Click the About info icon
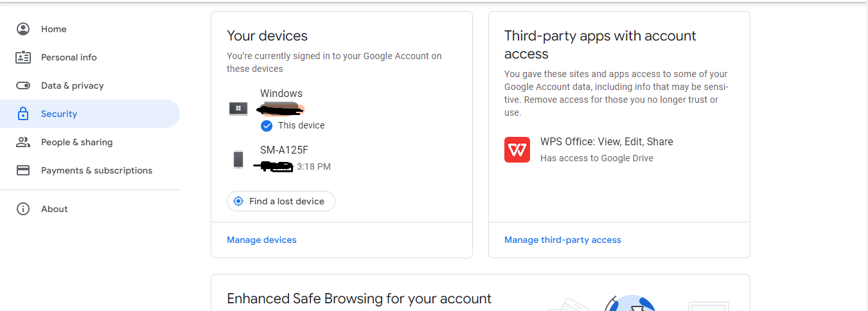This screenshot has height=311, width=868. [23, 209]
